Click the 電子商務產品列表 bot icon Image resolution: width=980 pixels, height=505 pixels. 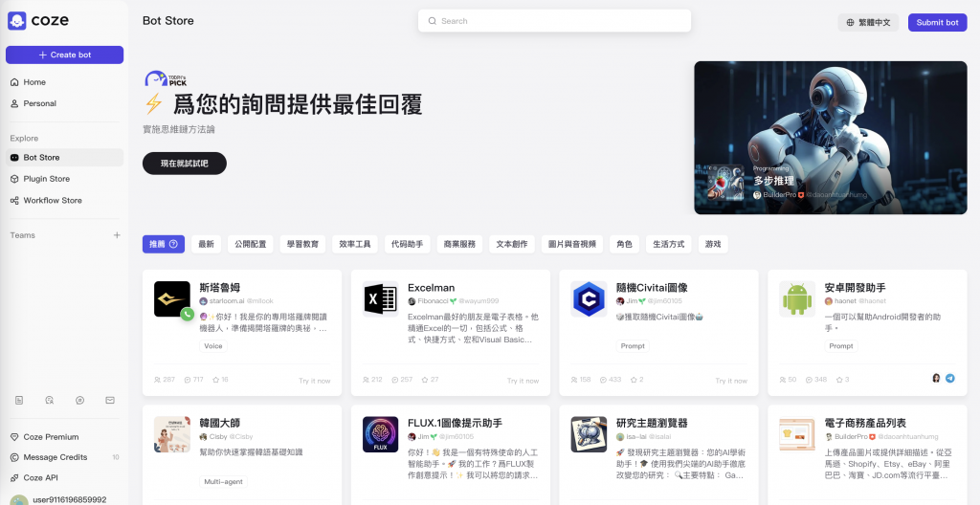tap(797, 434)
